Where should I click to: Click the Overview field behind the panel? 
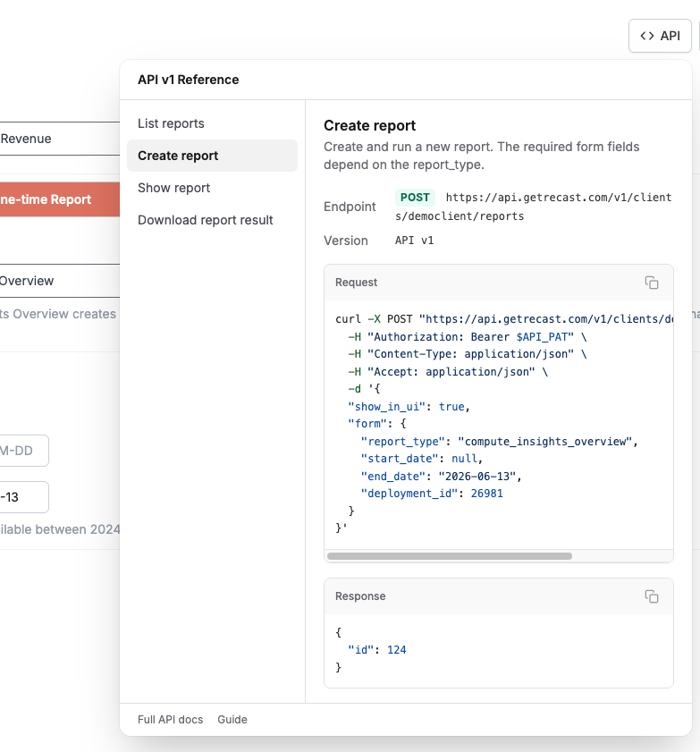[60, 281]
